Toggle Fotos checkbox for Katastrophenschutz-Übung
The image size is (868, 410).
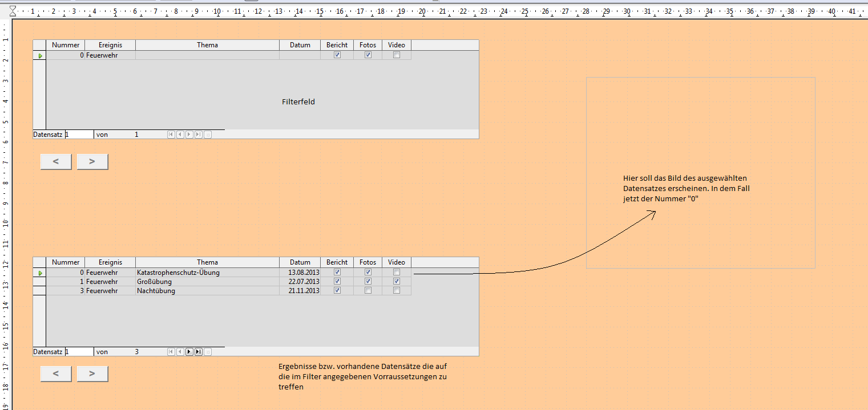(368, 273)
